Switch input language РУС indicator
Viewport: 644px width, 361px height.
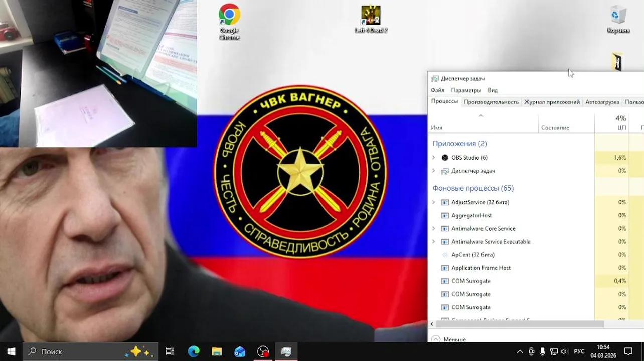pos(579,351)
